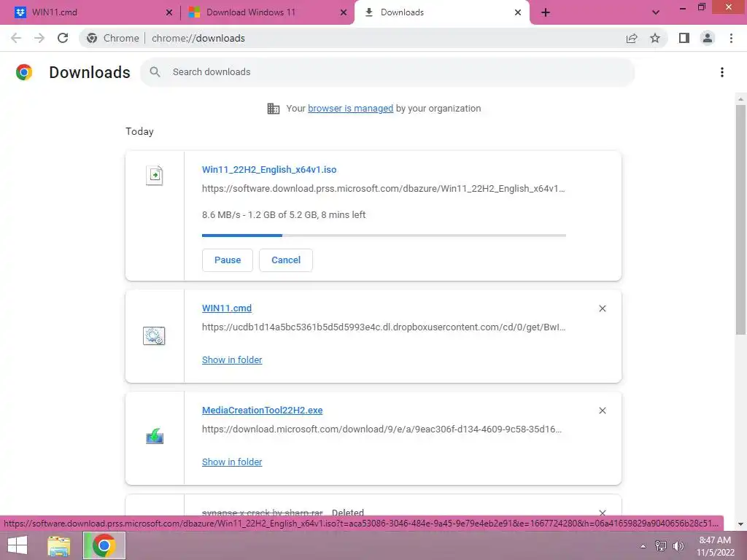The width and height of the screenshot is (747, 560).
Task: Click the download.microsoft.com URL text
Action: point(382,429)
